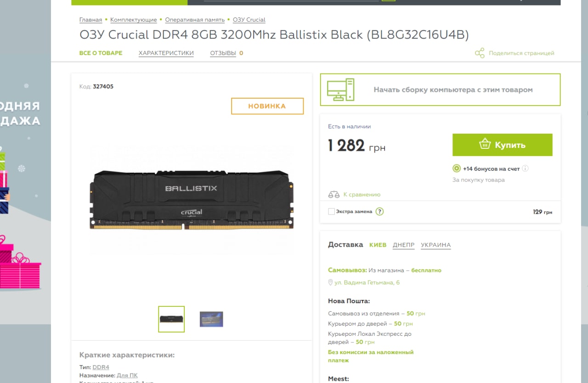Click the share page icon
The height and width of the screenshot is (383, 588).
[480, 53]
